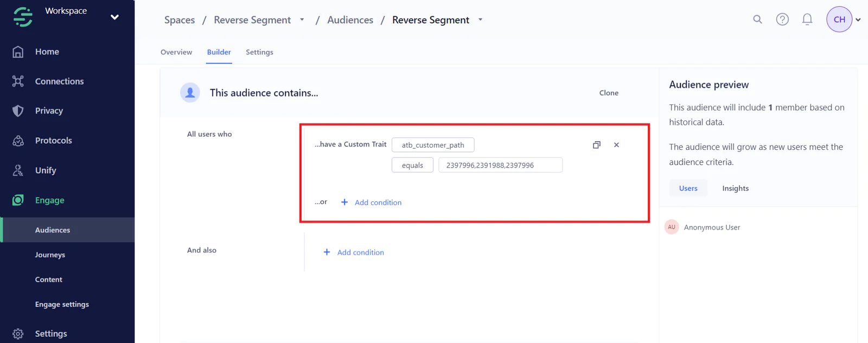
Task: Click Add condition next to ...or
Action: click(x=372, y=202)
